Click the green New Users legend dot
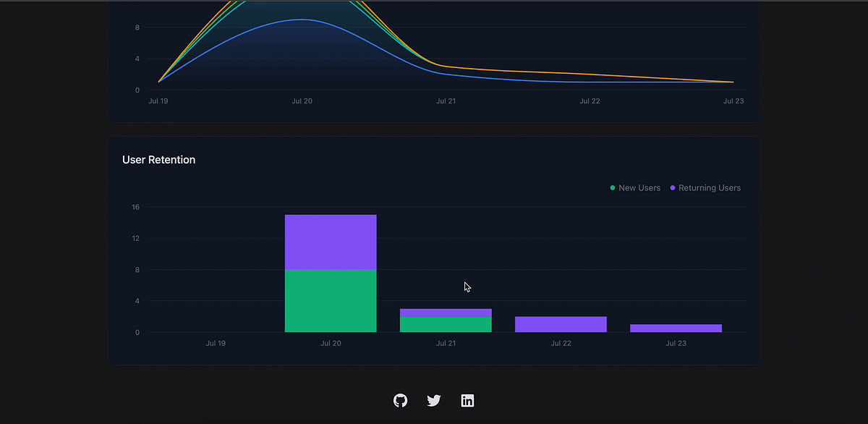The width and height of the screenshot is (868, 424). pos(611,187)
